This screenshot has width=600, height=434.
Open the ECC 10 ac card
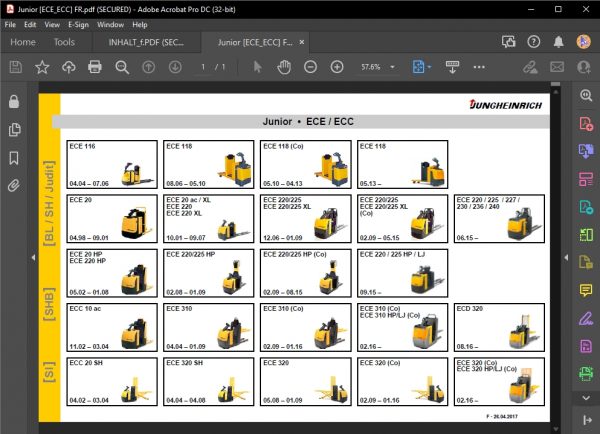tap(112, 328)
